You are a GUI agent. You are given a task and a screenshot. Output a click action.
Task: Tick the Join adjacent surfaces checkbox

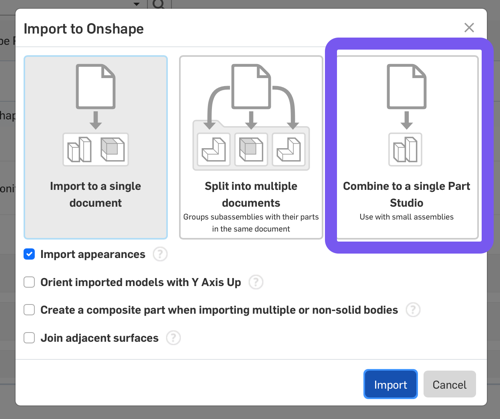(29, 338)
